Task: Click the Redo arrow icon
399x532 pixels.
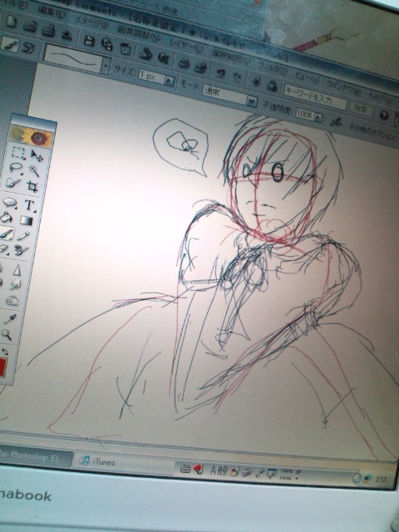Action: click(239, 76)
